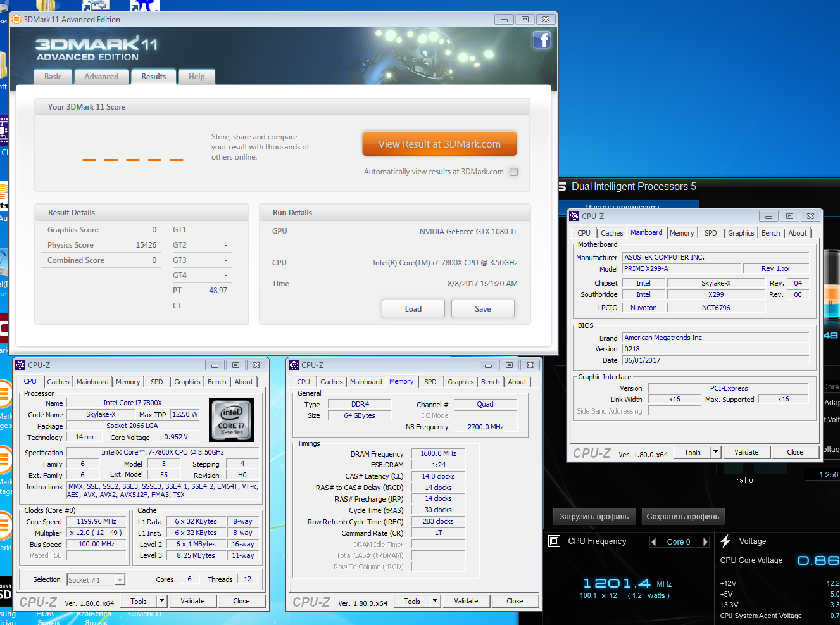This screenshot has width=840, height=625.
Task: Click the Core 0 selector label
Action: 679,542
